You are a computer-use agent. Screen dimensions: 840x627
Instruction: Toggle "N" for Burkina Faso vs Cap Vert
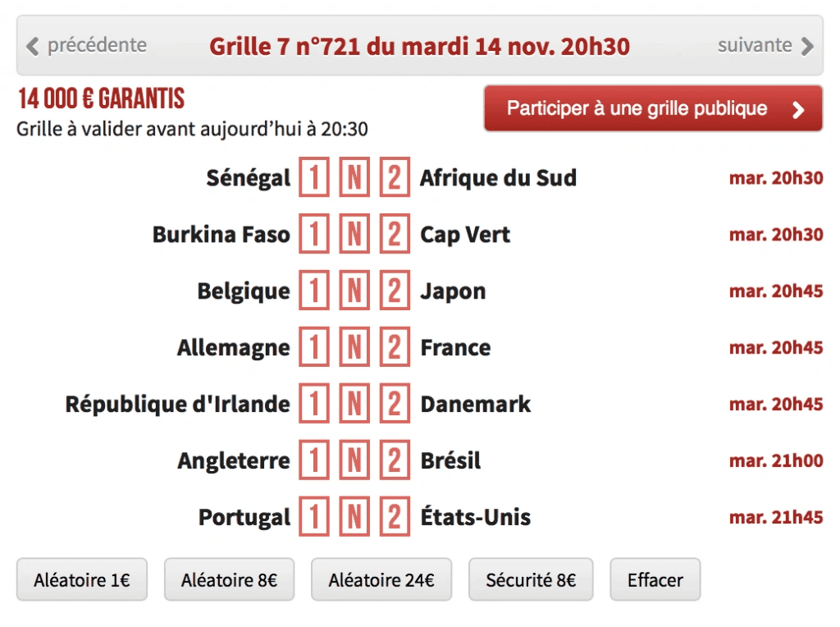pyautogui.click(x=354, y=234)
